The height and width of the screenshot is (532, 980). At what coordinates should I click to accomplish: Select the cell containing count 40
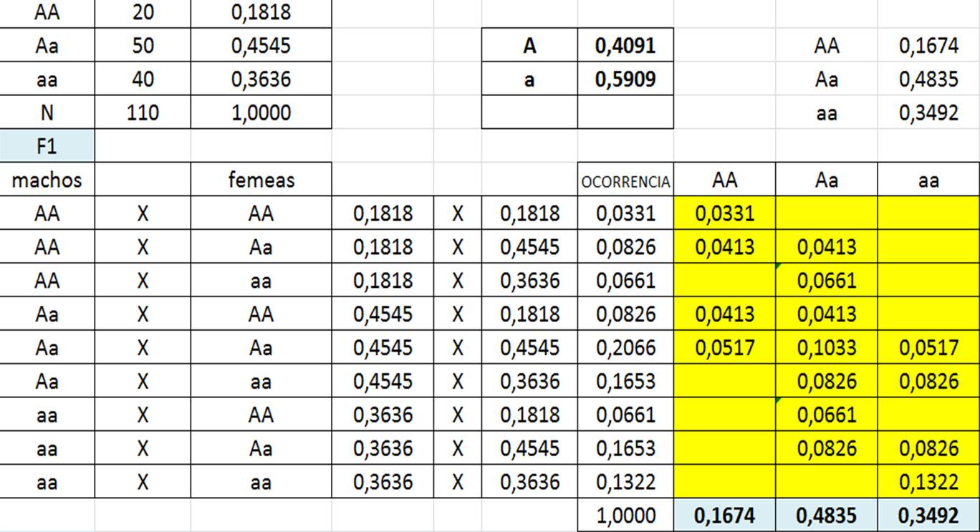pos(143,79)
